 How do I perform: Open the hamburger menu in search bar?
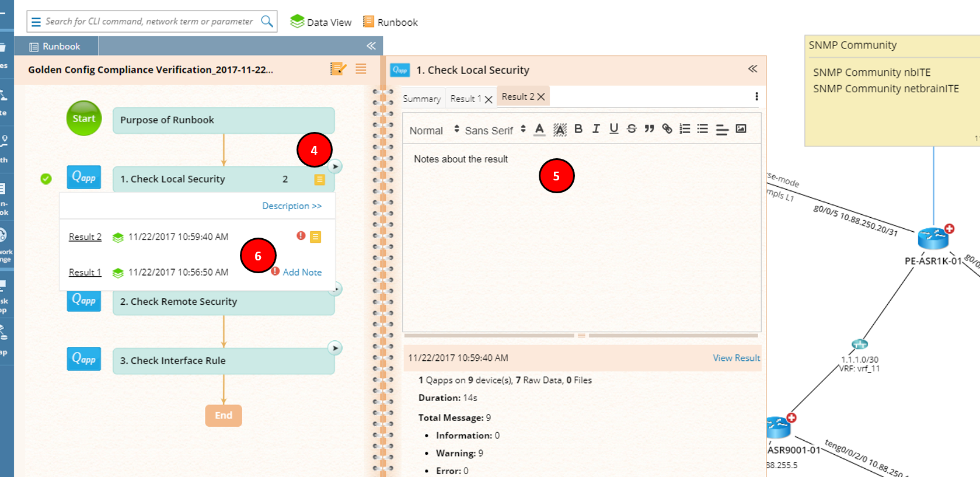click(36, 22)
